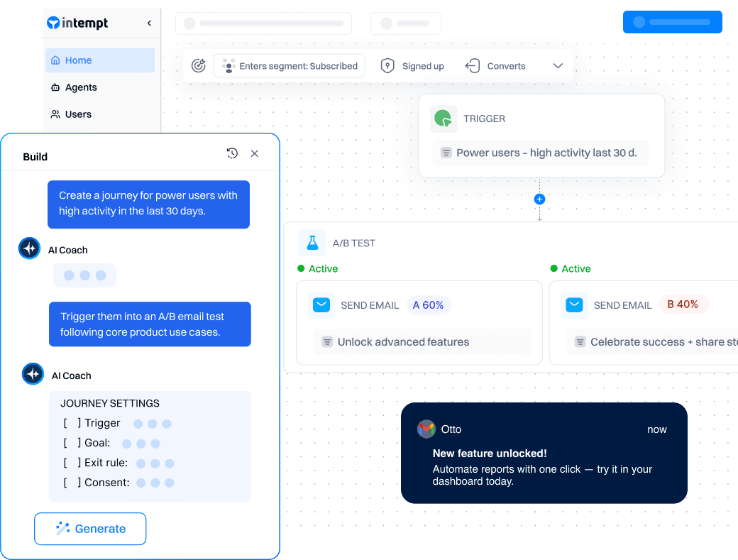
Task: Select the Signed up goal
Action: tap(412, 66)
